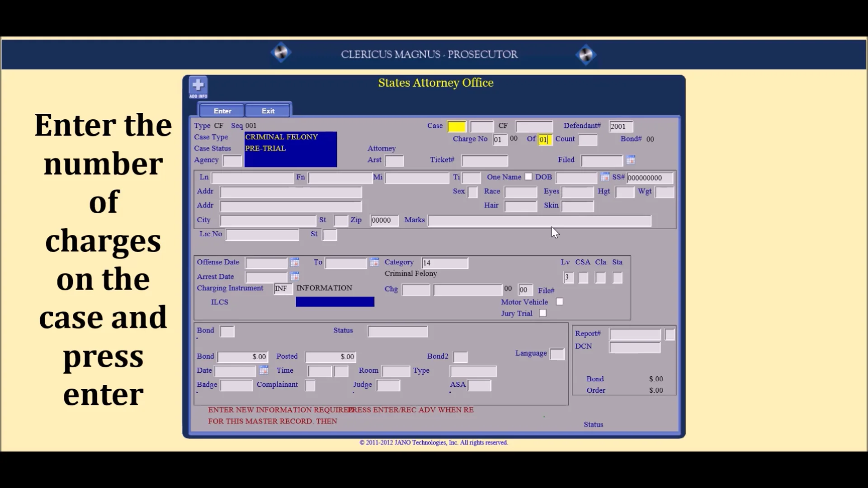Image resolution: width=868 pixels, height=488 pixels.
Task: Open the DOB calendar picker
Action: coord(604,177)
